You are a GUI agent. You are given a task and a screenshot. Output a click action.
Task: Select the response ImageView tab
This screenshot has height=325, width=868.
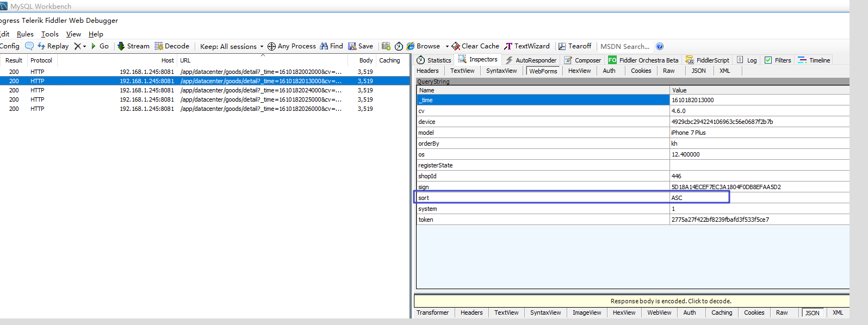pyautogui.click(x=587, y=312)
